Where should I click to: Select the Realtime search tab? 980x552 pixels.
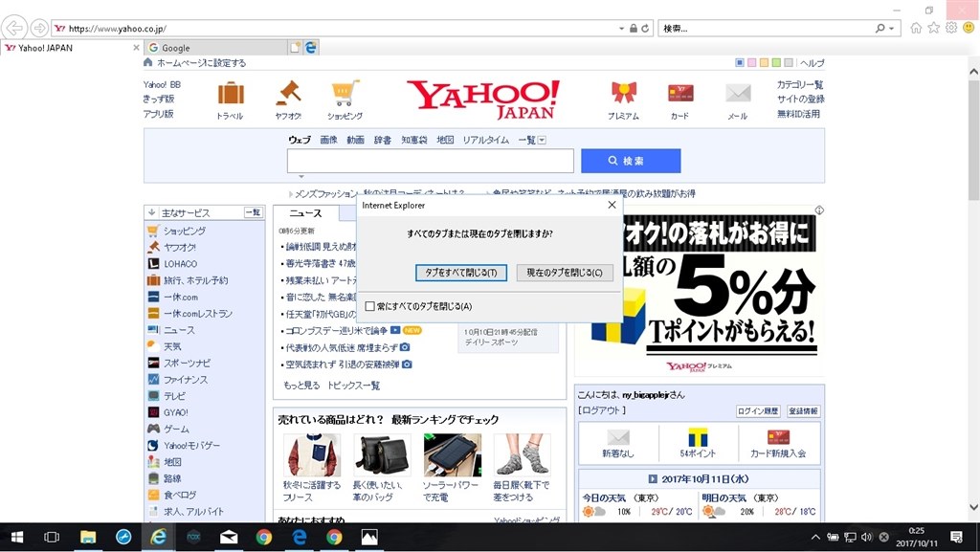[485, 140]
